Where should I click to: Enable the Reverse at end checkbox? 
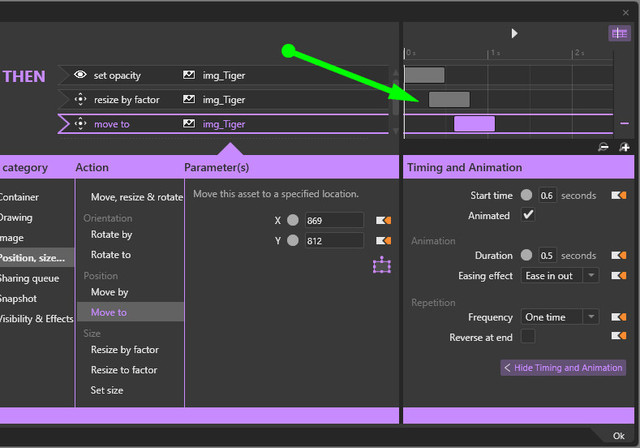click(x=528, y=337)
